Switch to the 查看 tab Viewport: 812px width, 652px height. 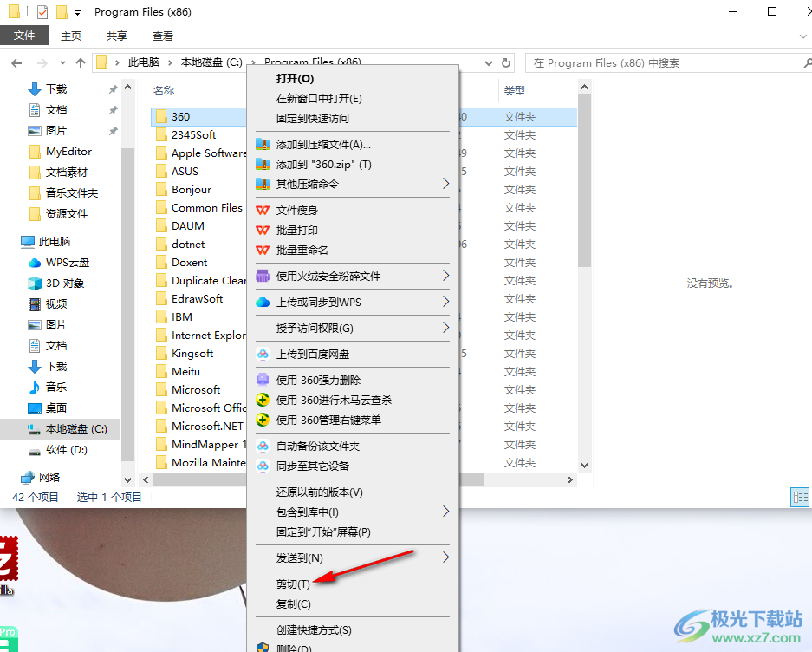(163, 36)
